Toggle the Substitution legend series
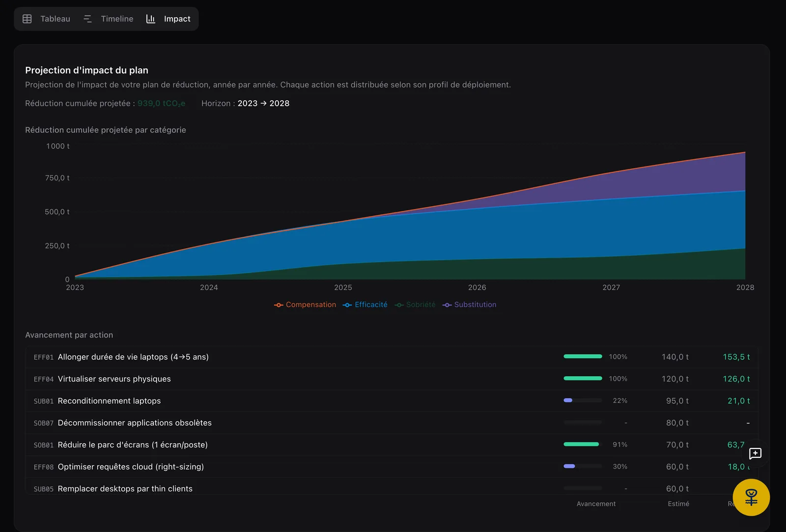Image resolution: width=786 pixels, height=532 pixels. pos(470,305)
